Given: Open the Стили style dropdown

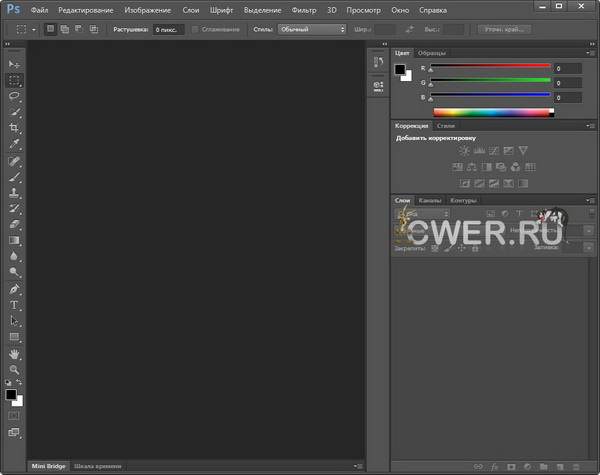Looking at the screenshot, I should tap(312, 30).
